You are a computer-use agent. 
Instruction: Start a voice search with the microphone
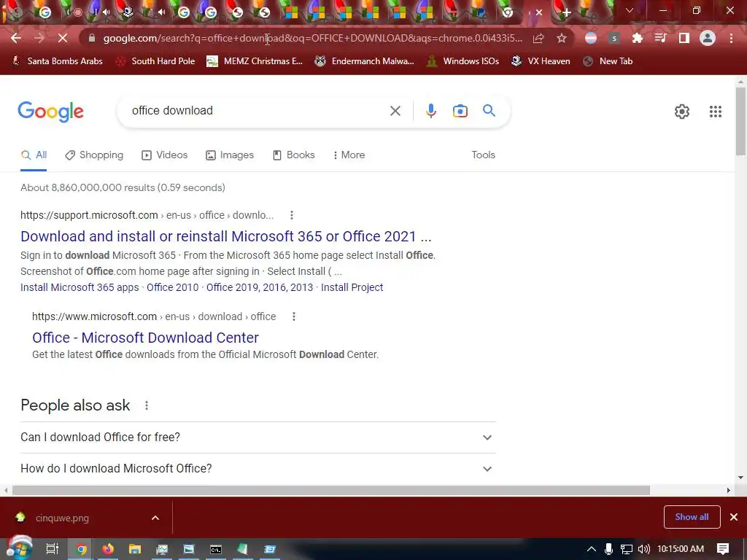430,111
